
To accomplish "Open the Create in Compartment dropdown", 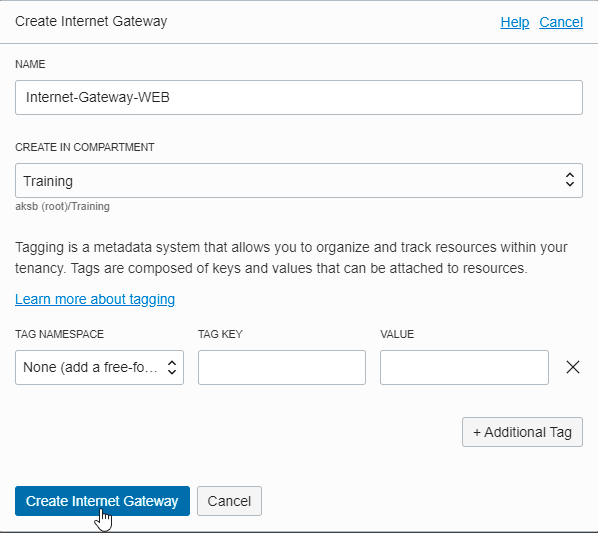I will pyautogui.click(x=299, y=180).
